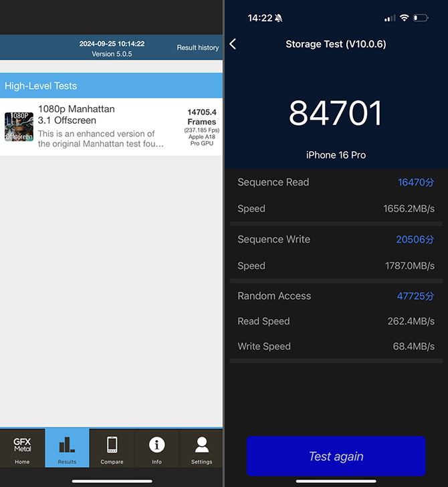Screen dimensions: 448x487
Task: Click Version 5.0.5 text
Action: tap(112, 54)
